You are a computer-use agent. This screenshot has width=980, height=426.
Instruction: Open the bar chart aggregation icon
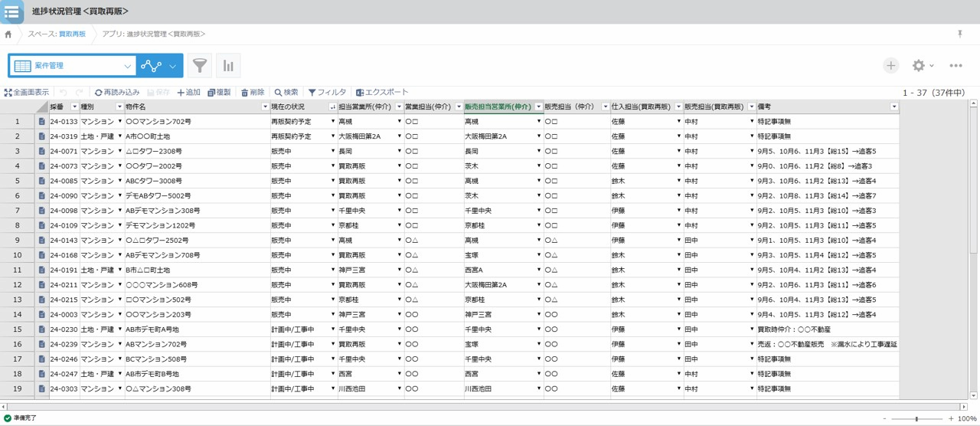pos(228,66)
